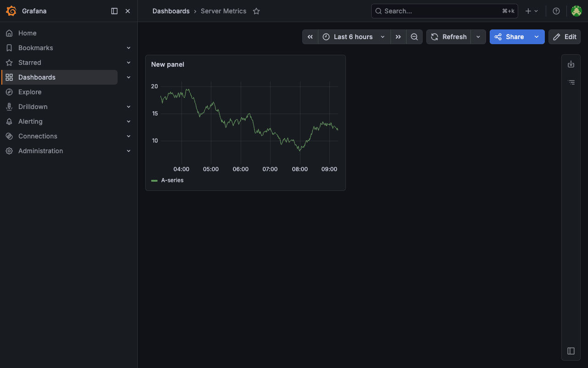Focus the Search input field

pyautogui.click(x=444, y=11)
